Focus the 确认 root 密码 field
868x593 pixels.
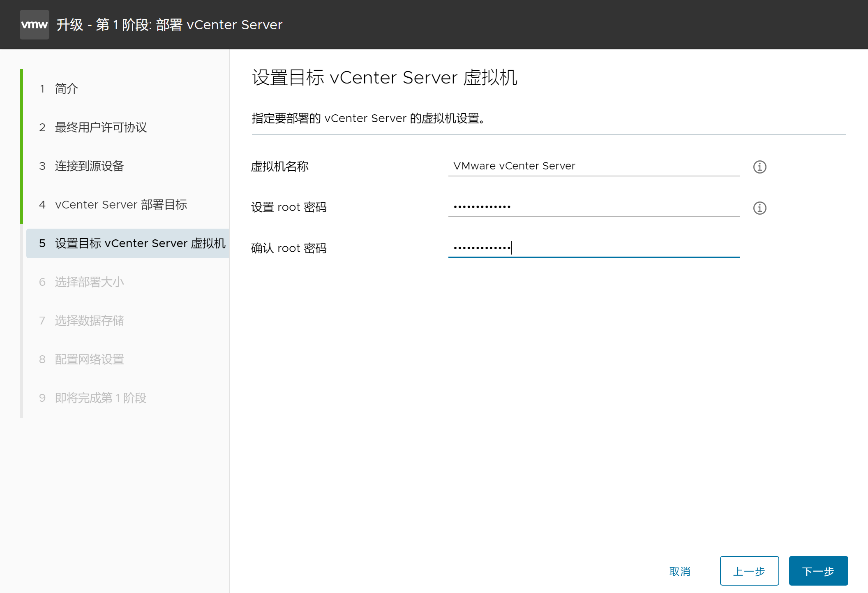tap(594, 248)
